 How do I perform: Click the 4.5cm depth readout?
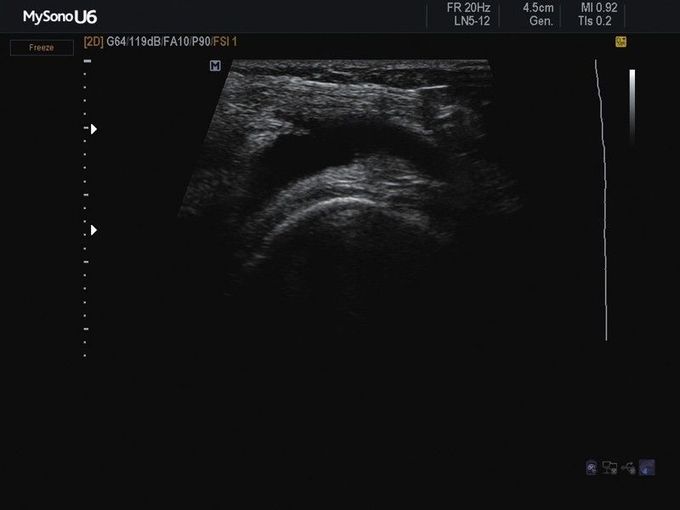pyautogui.click(x=537, y=8)
